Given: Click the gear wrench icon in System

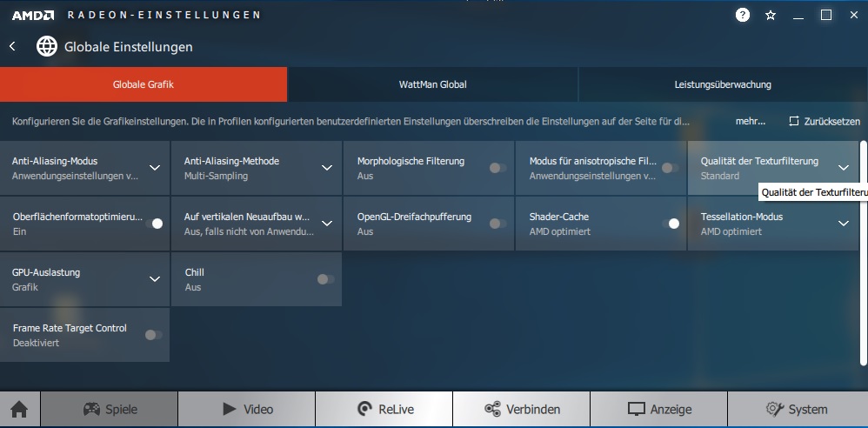Looking at the screenshot, I should point(774,409).
